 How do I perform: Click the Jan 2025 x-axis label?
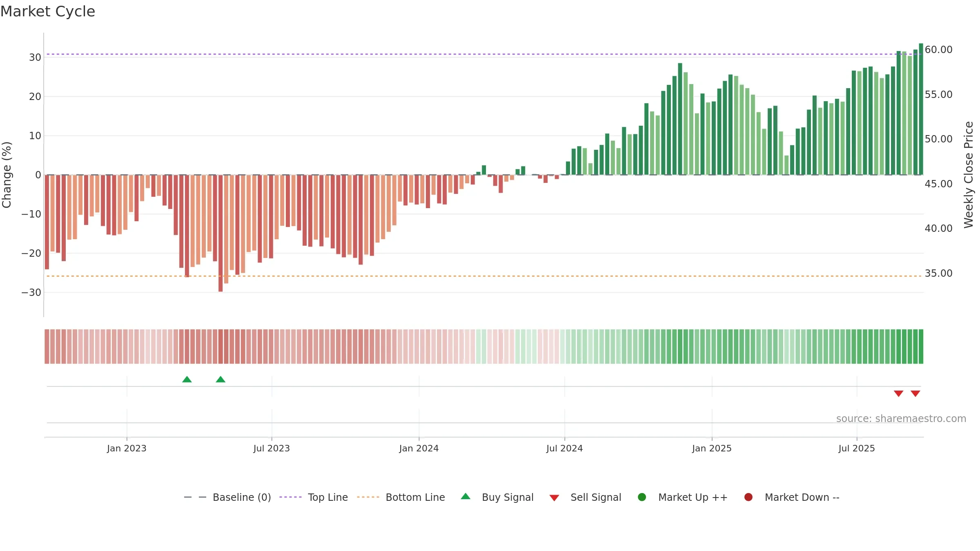(712, 448)
